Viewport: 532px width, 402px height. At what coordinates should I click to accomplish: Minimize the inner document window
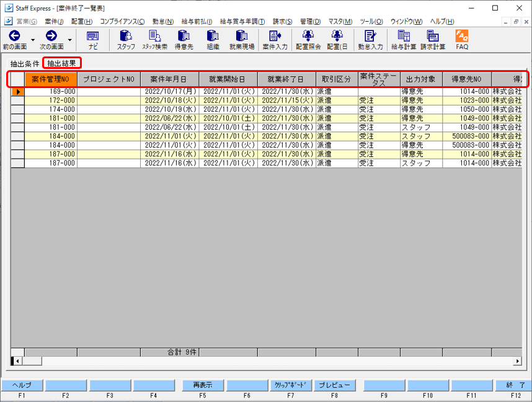(x=505, y=22)
